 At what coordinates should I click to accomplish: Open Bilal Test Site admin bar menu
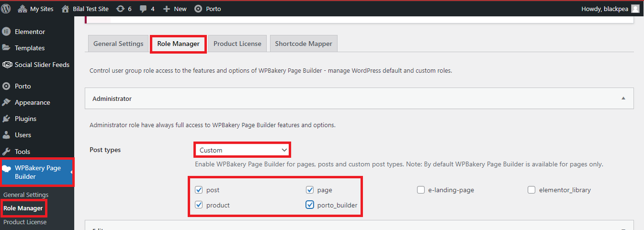[85, 9]
